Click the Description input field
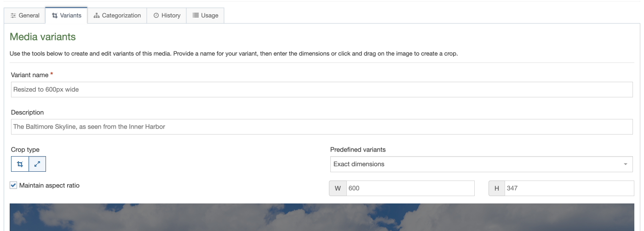 (x=322, y=127)
